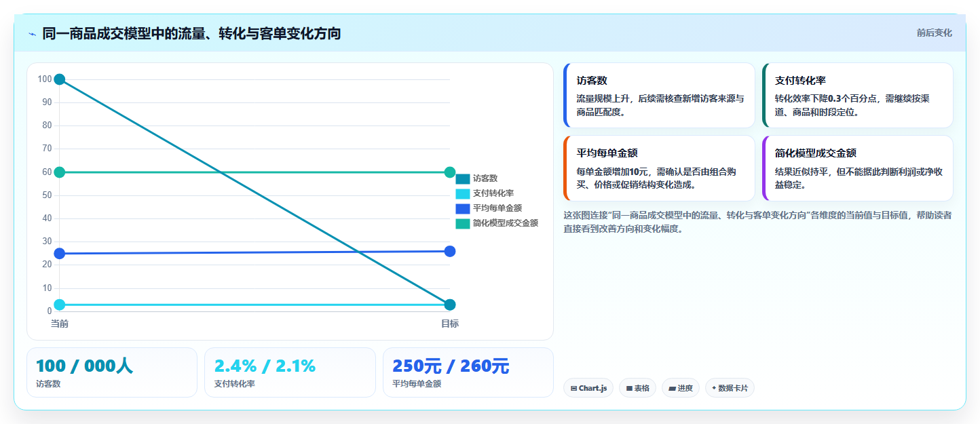Click the 当前 axis label
The width and height of the screenshot is (980, 424).
point(60,324)
